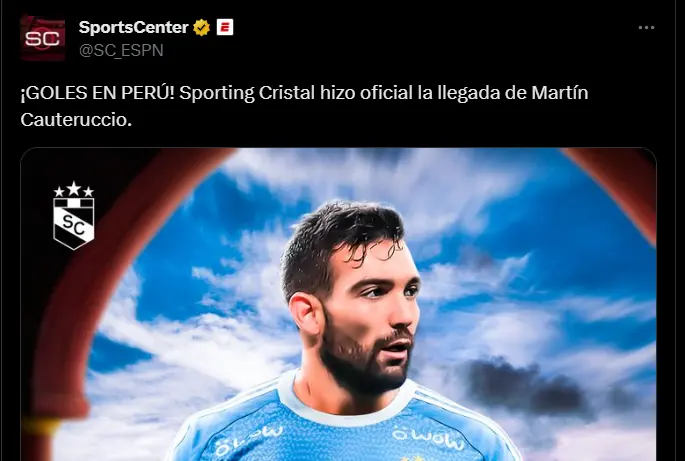Click the "¡GOLES EN PERÚ!" headline text
The width and height of the screenshot is (685, 461).
pos(97,93)
